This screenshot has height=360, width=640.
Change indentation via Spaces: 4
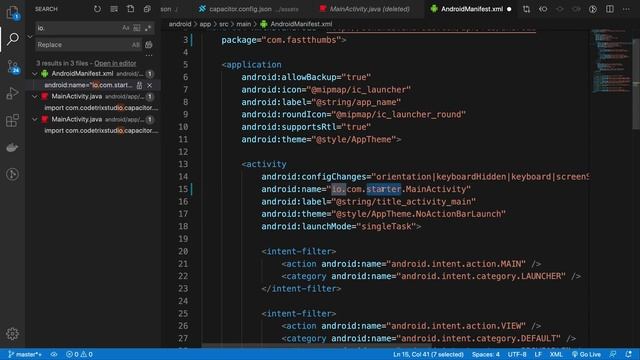[486, 354]
